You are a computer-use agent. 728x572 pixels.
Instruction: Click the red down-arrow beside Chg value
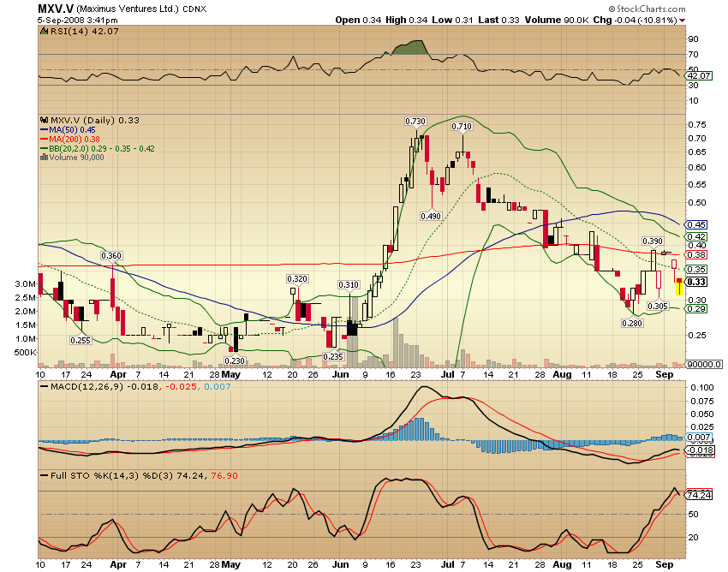pos(682,21)
